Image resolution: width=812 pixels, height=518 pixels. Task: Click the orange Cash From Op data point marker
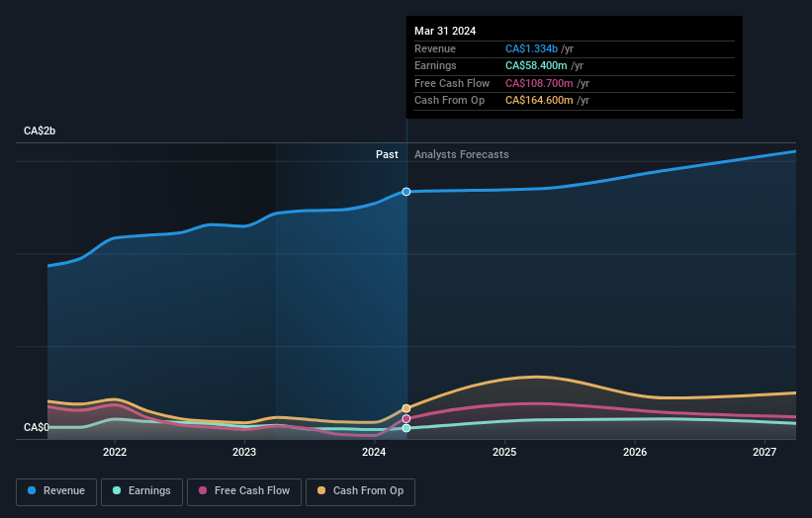coord(406,408)
